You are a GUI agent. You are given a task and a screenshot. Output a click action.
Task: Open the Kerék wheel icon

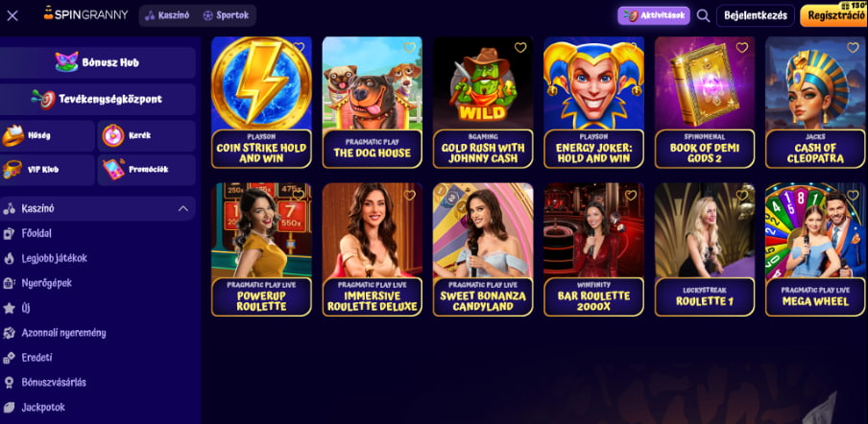[113, 135]
